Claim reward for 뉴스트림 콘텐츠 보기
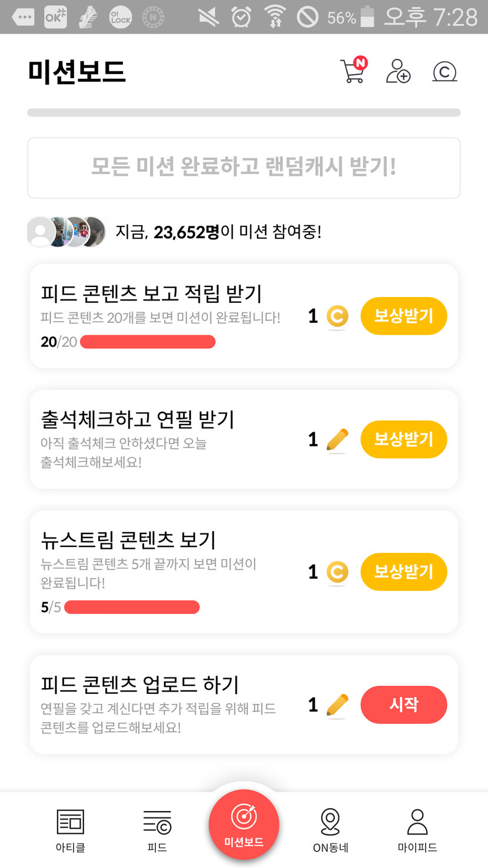Image resolution: width=488 pixels, height=868 pixels. (x=403, y=572)
